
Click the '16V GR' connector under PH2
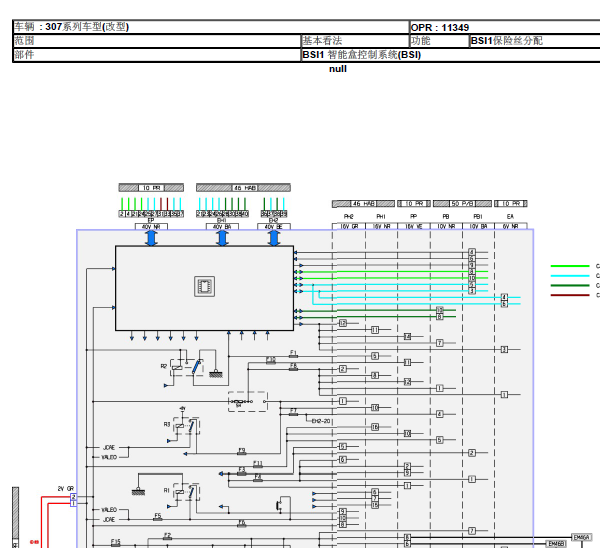tap(349, 227)
